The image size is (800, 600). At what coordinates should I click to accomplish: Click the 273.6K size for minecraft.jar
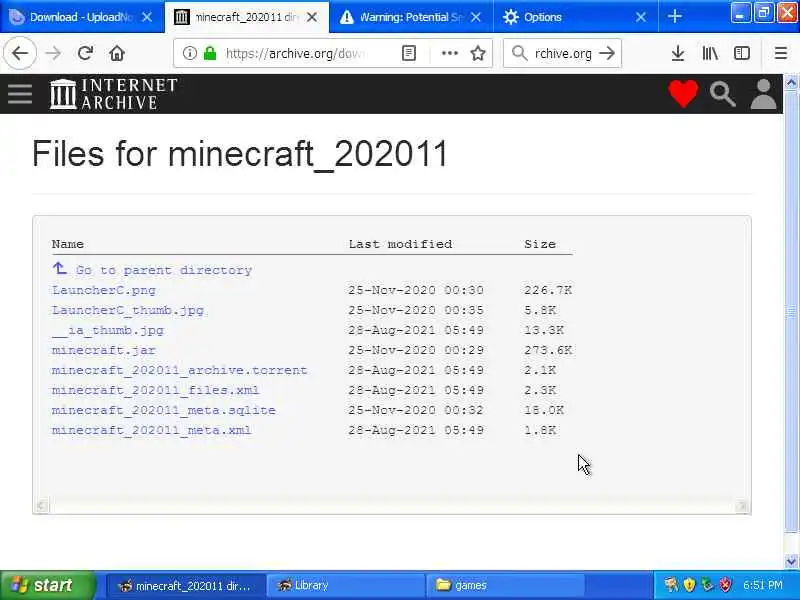pyautogui.click(x=547, y=350)
